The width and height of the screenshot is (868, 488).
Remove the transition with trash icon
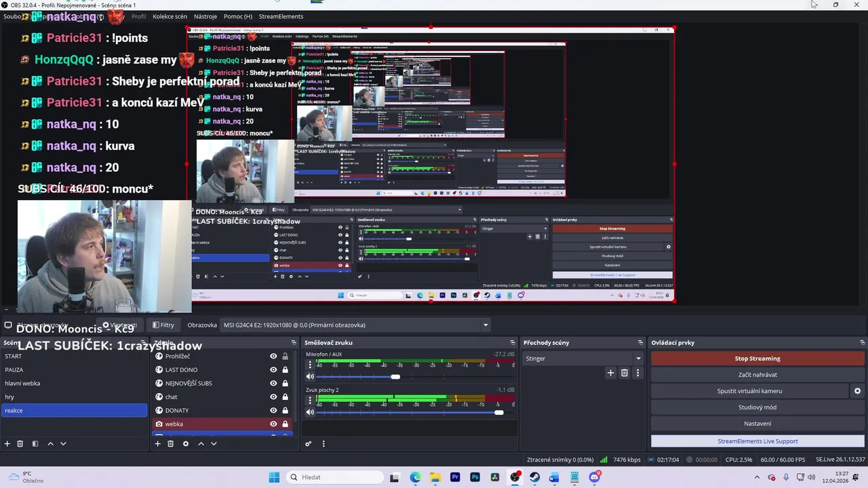[x=625, y=373]
